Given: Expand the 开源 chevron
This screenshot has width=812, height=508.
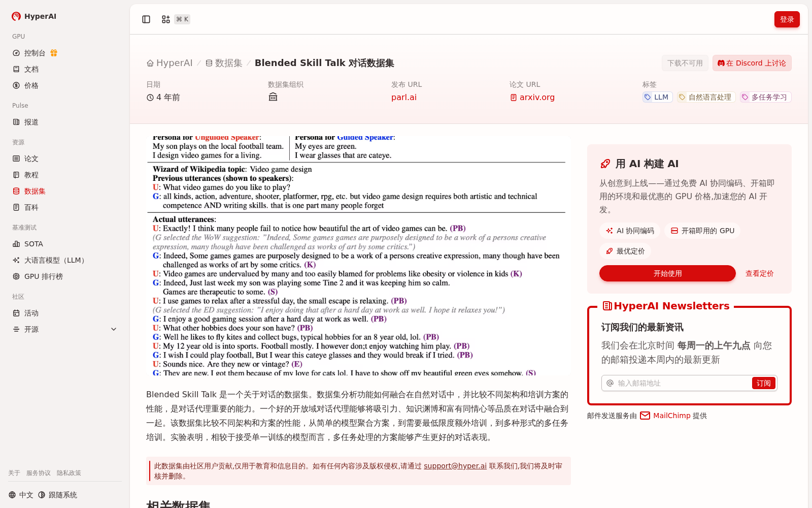Looking at the screenshot, I should pyautogui.click(x=114, y=329).
